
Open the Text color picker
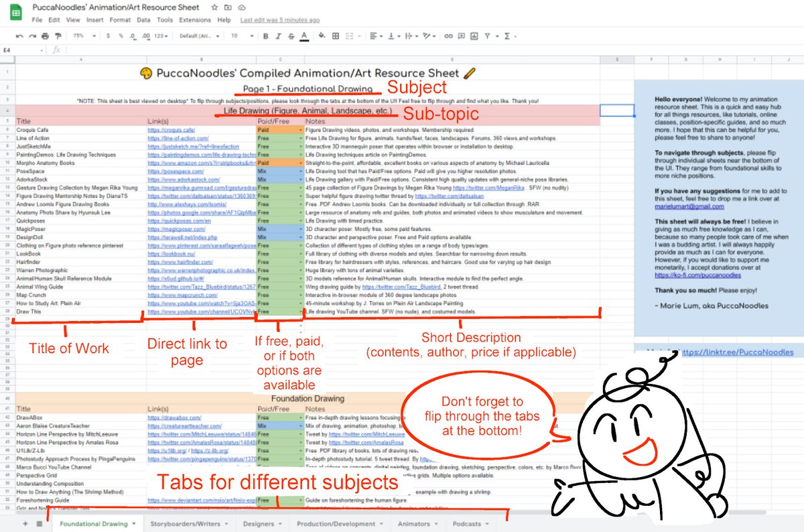[304, 36]
